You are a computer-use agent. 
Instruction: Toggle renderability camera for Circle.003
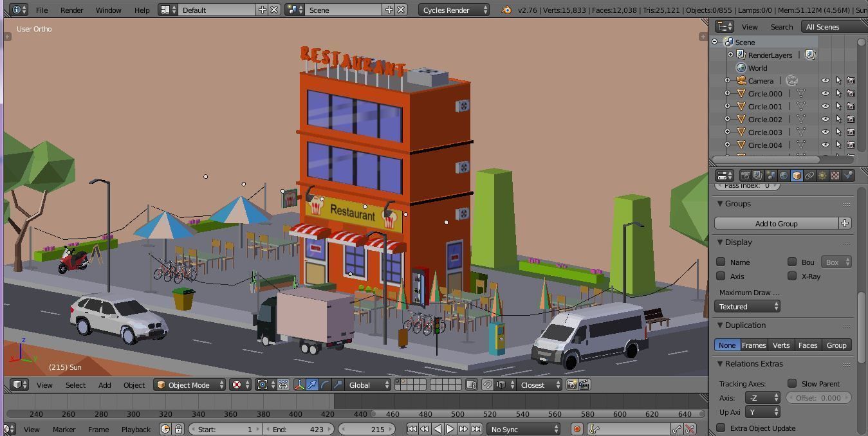851,132
